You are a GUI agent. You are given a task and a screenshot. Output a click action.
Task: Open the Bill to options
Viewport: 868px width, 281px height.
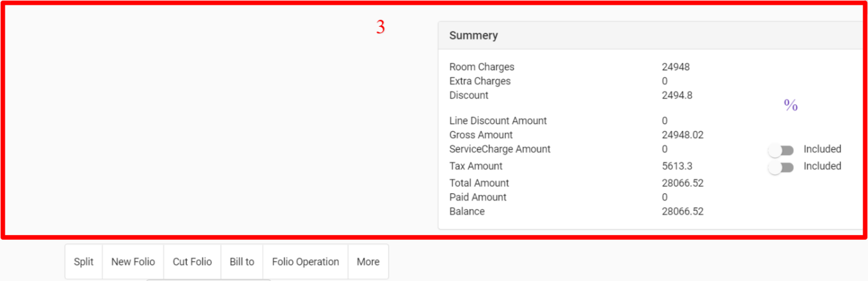[x=242, y=262]
